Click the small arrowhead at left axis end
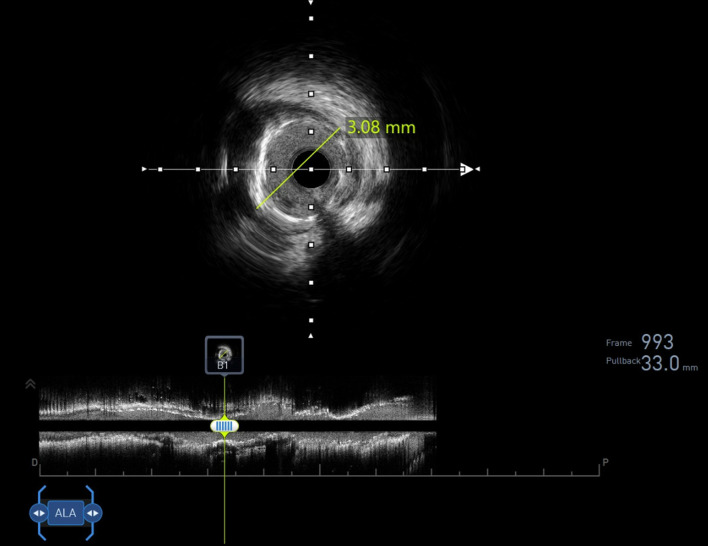Image resolution: width=708 pixels, height=546 pixels. coord(144,169)
